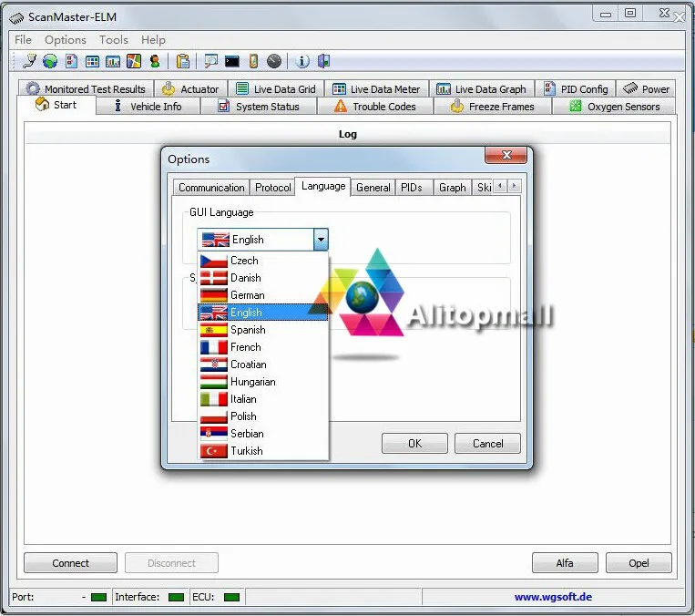Choose Hungarian from the language list
The image size is (695, 616).
coord(263,382)
